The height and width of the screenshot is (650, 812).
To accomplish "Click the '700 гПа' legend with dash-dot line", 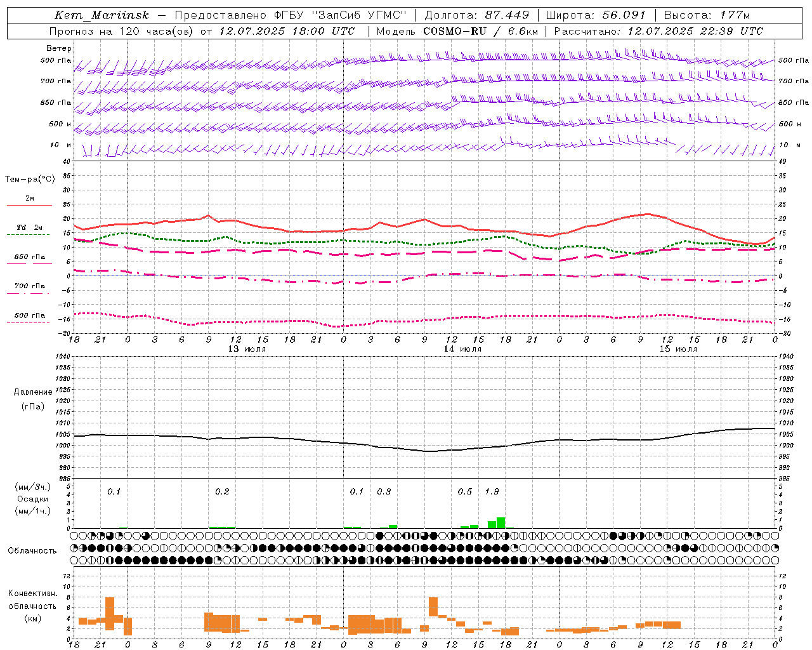I will click(29, 286).
